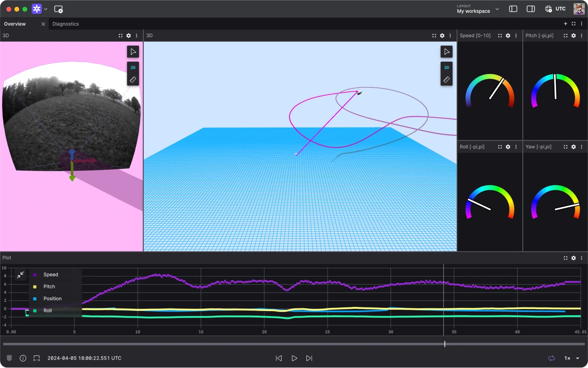
Task: Open Speed gauge panel settings
Action: point(508,35)
